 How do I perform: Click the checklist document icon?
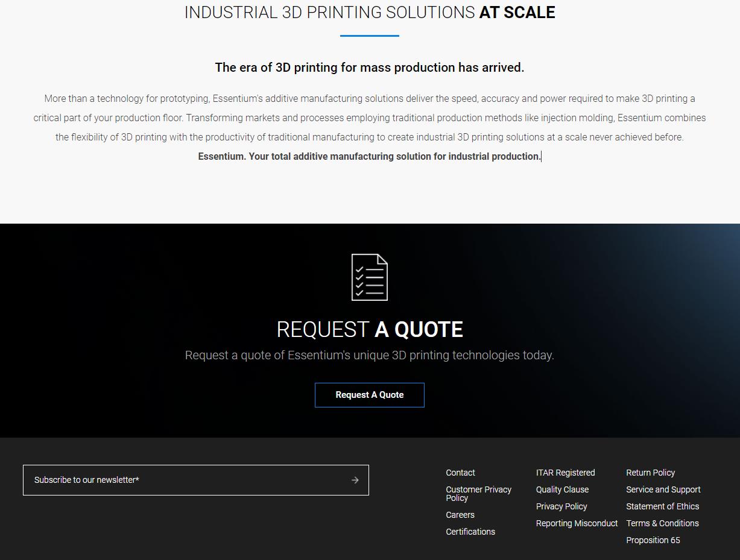(x=369, y=277)
